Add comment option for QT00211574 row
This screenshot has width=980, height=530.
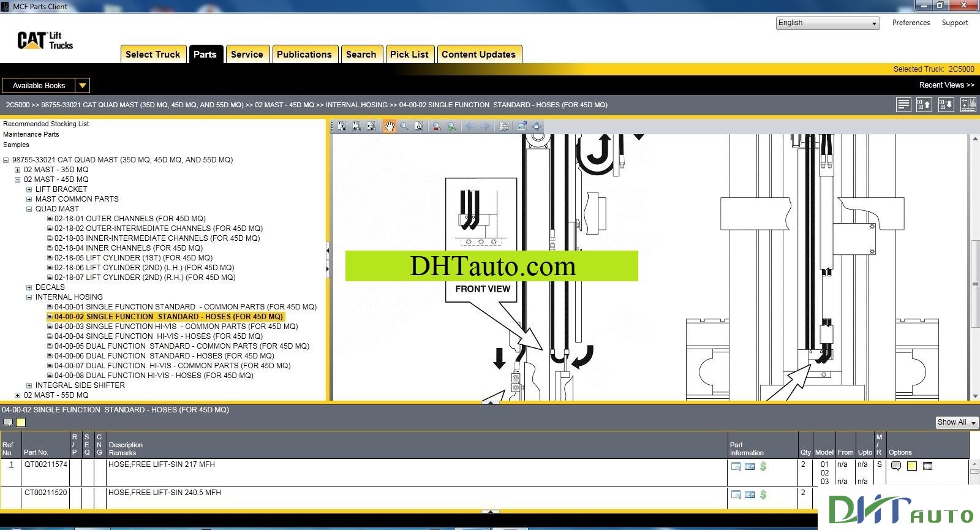click(896, 466)
